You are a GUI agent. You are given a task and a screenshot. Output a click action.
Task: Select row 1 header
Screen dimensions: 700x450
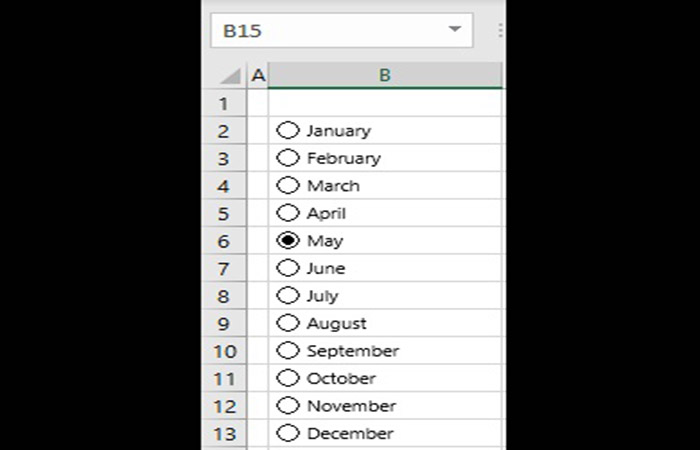223,103
